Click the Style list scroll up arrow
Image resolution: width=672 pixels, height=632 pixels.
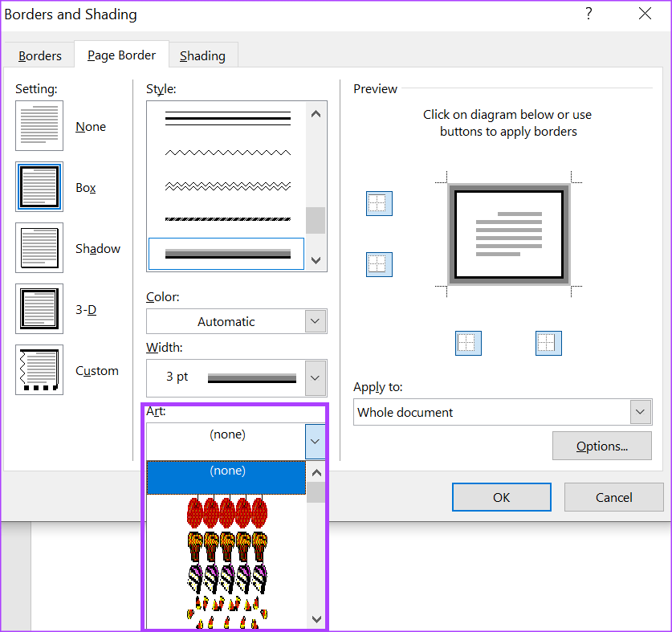point(316,114)
